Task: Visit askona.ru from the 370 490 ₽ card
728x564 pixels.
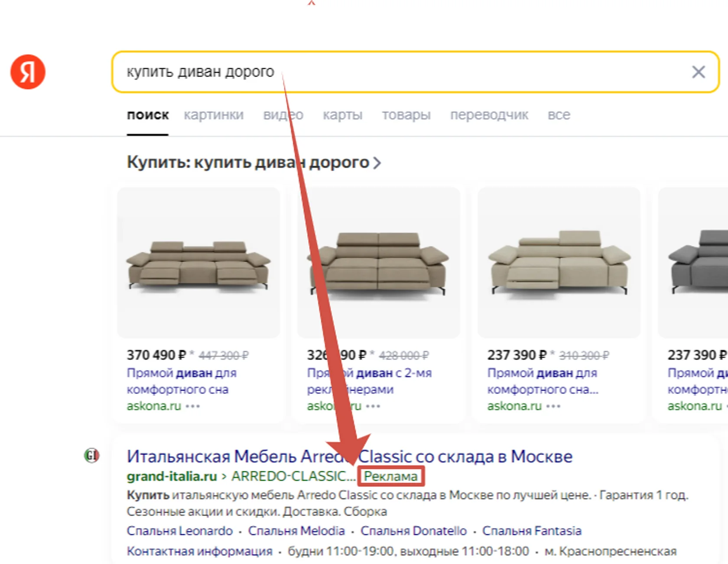Action: tap(154, 406)
